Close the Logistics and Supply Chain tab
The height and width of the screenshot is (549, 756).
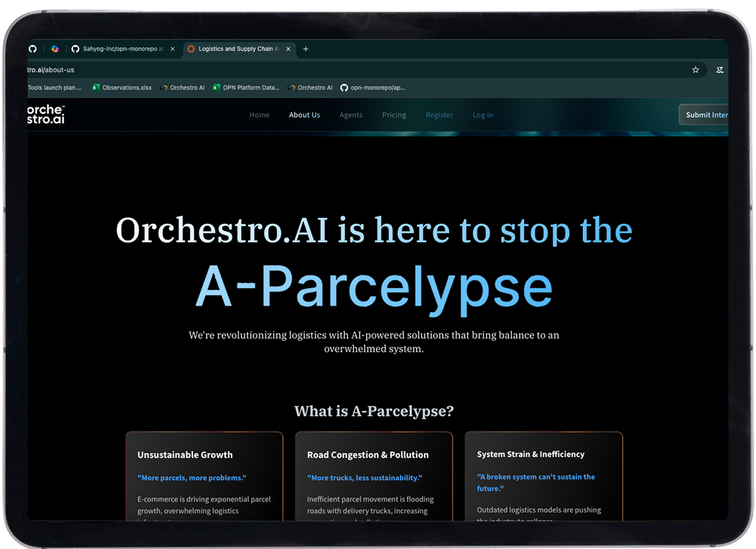(288, 49)
